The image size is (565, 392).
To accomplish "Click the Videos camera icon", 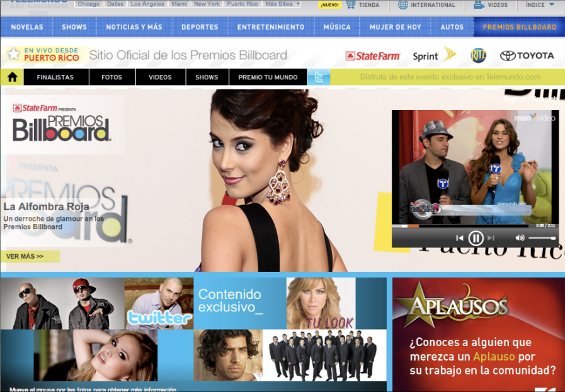I will tap(479, 4).
